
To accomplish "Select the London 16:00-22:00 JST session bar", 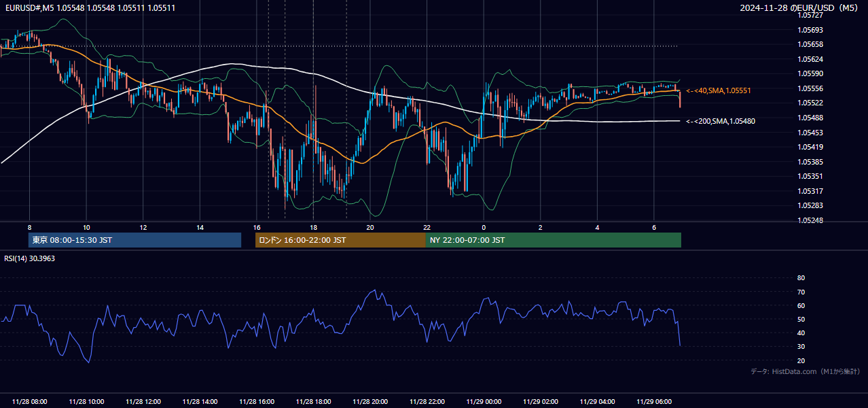I will pyautogui.click(x=340, y=240).
